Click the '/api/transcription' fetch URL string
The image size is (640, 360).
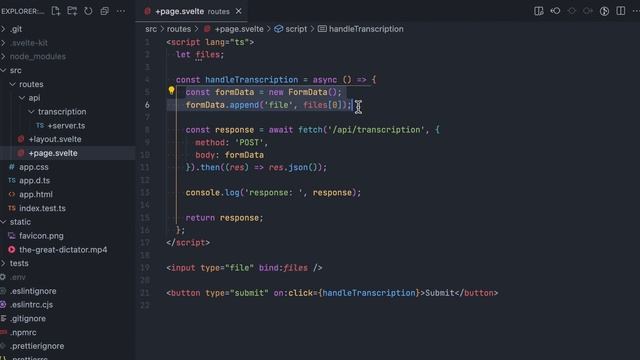pyautogui.click(x=376, y=130)
